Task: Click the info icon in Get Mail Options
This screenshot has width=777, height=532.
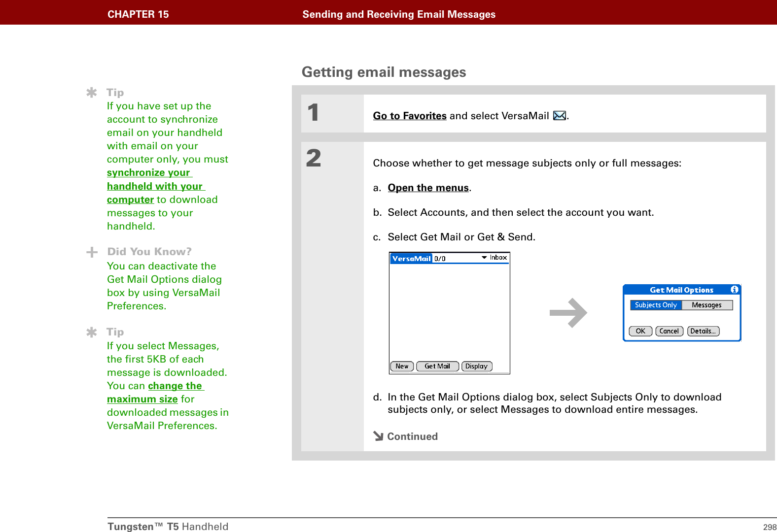Action: coord(734,290)
